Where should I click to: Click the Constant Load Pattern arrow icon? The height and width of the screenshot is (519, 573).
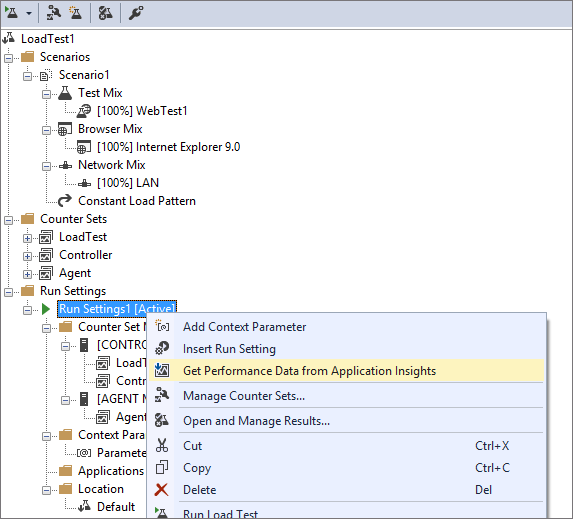click(x=65, y=201)
